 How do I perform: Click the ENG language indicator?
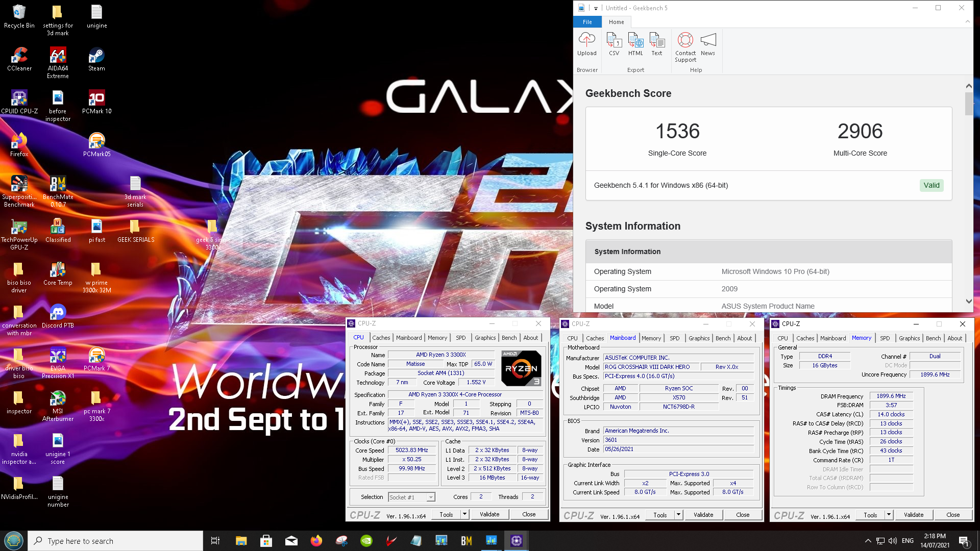908,541
